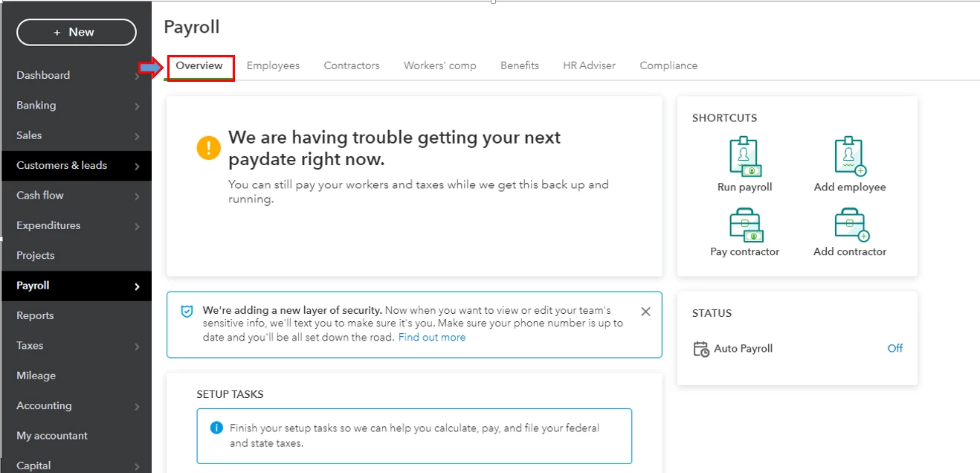Click the Pay contractor briefcase icon
The height and width of the screenshot is (473, 980).
coord(747,225)
